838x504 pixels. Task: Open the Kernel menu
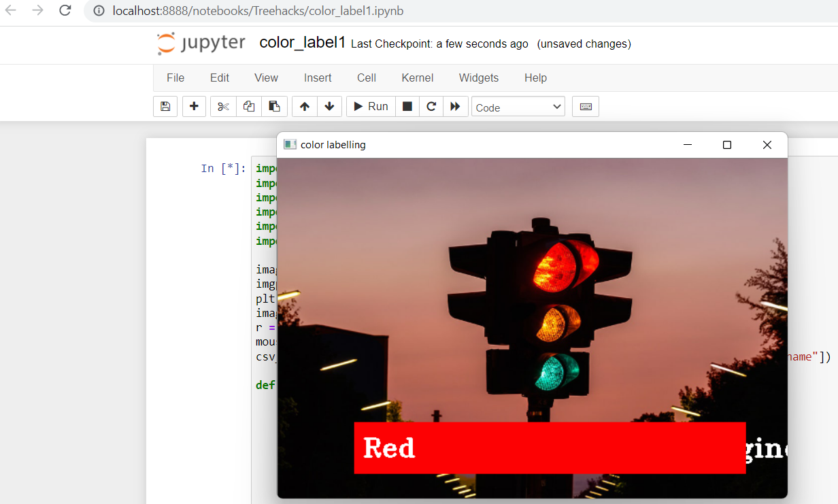point(417,78)
